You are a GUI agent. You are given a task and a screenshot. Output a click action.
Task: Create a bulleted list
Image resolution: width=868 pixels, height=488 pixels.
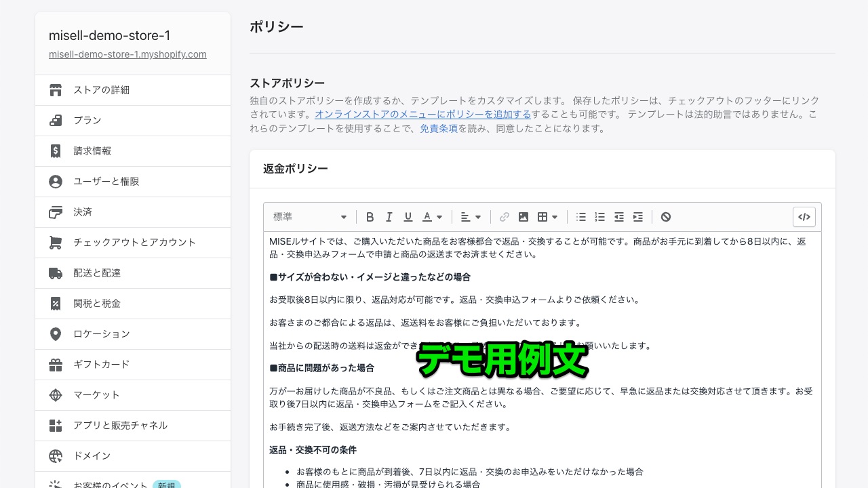[580, 217]
